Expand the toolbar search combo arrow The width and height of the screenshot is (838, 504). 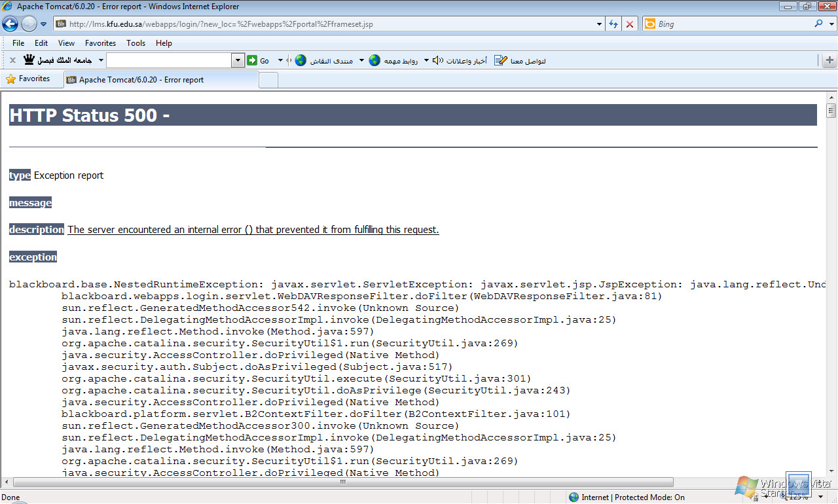pyautogui.click(x=238, y=60)
